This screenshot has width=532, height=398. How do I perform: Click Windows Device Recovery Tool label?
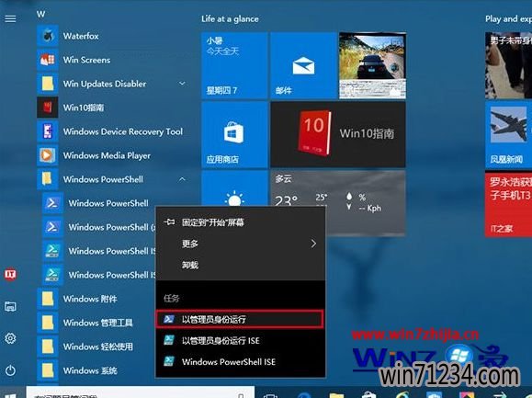point(123,131)
